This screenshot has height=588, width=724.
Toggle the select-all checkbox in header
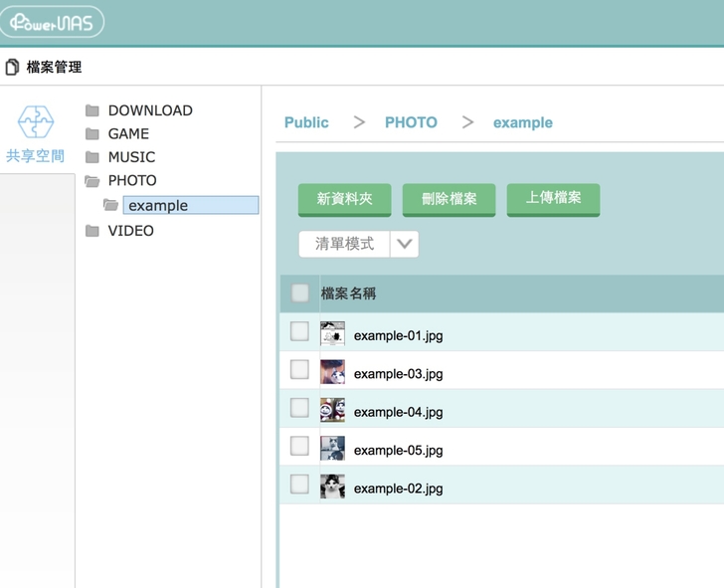tap(299, 293)
